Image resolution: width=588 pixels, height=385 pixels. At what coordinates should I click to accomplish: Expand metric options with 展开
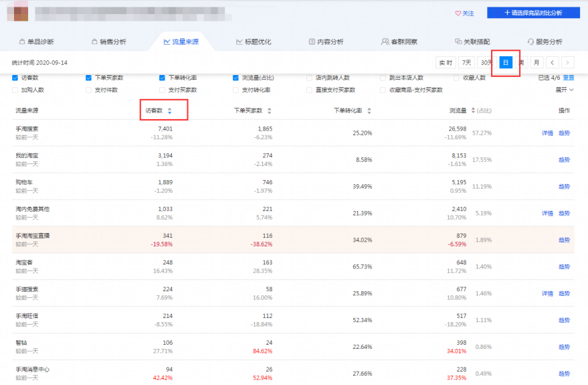point(565,90)
